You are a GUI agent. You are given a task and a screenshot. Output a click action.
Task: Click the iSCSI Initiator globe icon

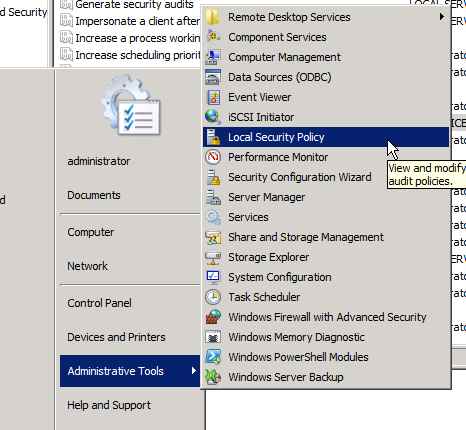(x=213, y=117)
